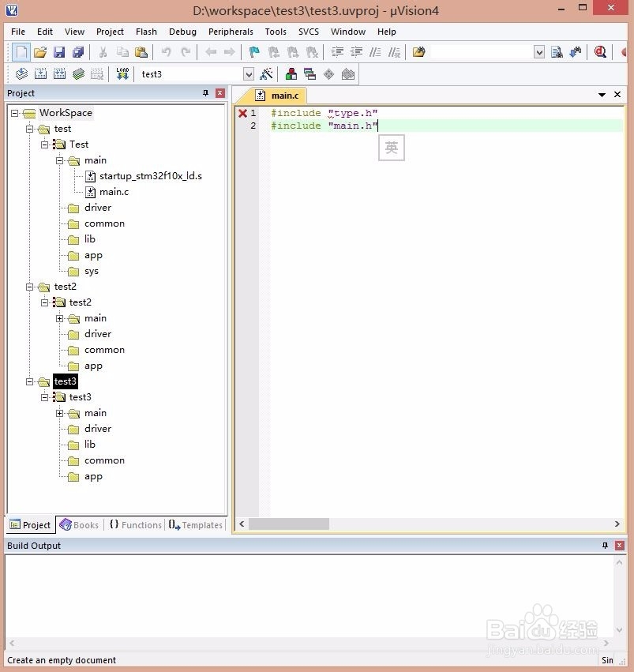Switch to the Functions panel tab

click(x=135, y=525)
